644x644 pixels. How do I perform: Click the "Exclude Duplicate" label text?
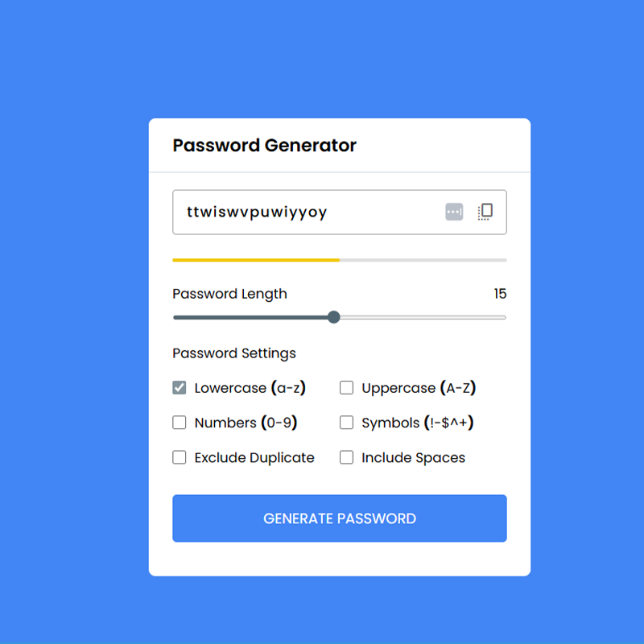pyautogui.click(x=254, y=458)
